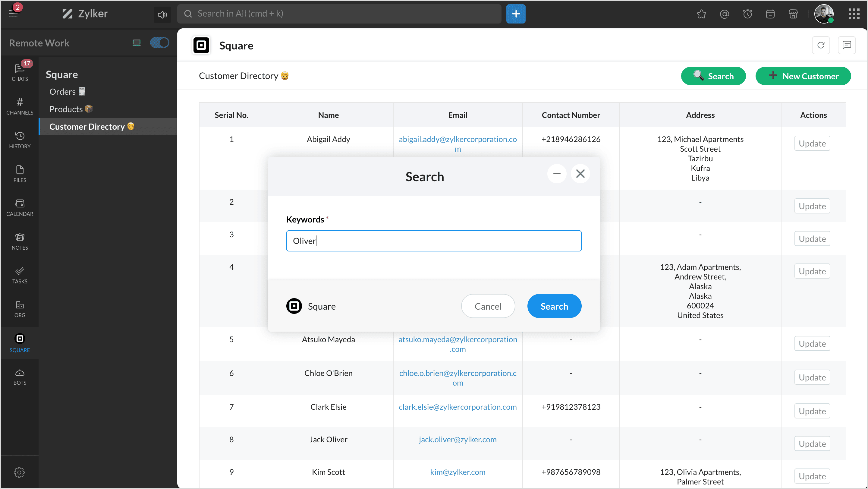Click the Keywords input field
The height and width of the screenshot is (489, 868).
click(434, 241)
